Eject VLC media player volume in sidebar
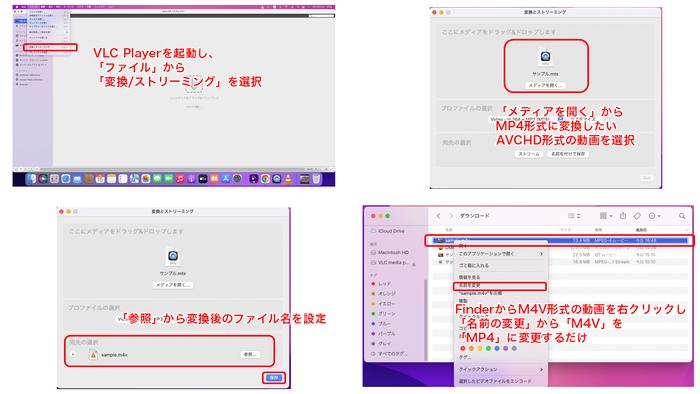Image resolution: width=700 pixels, height=394 pixels. [414, 265]
